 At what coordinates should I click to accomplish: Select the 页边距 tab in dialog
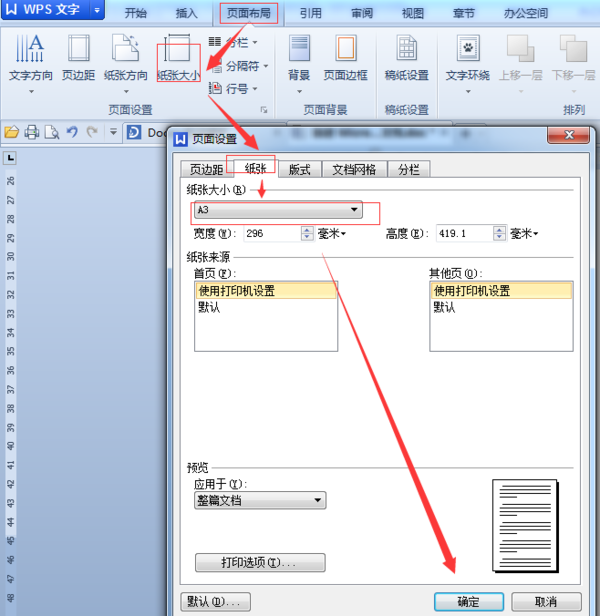tap(206, 169)
